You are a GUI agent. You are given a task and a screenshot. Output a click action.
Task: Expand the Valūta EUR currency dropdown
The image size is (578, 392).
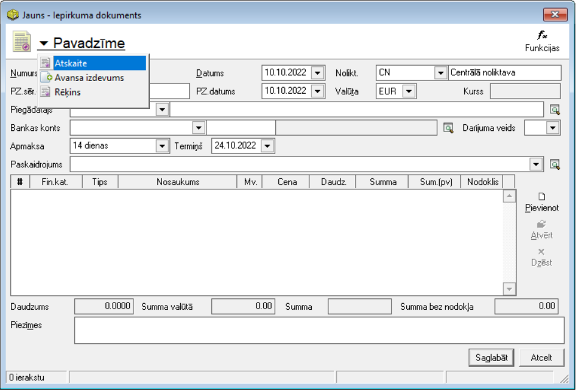[409, 91]
